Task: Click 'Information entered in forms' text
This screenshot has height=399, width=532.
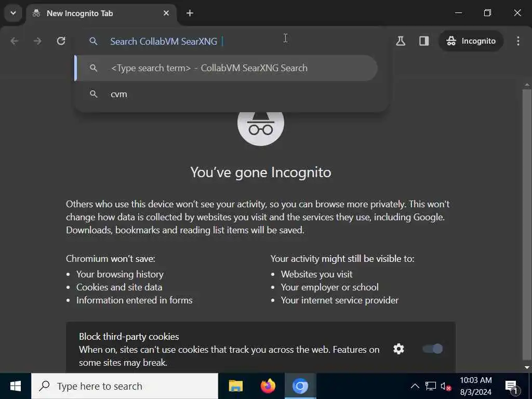Action: click(x=135, y=300)
